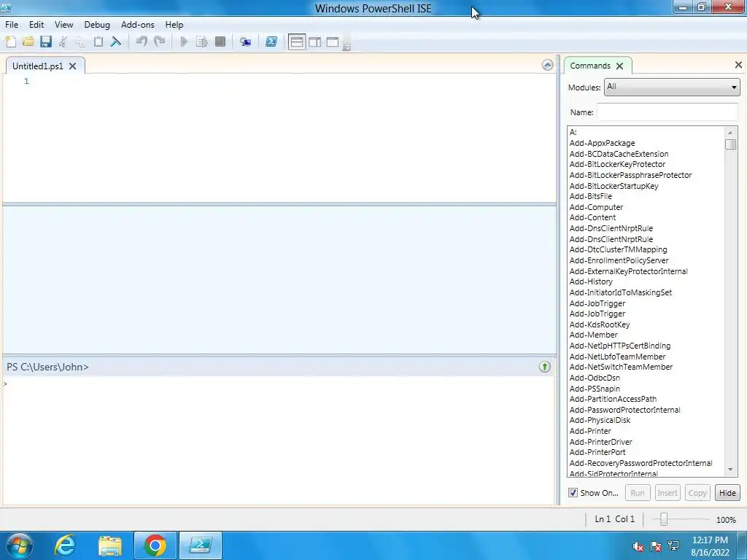Click in the script editor on line 1
Screen dimensions: 747x560
(x=293, y=82)
